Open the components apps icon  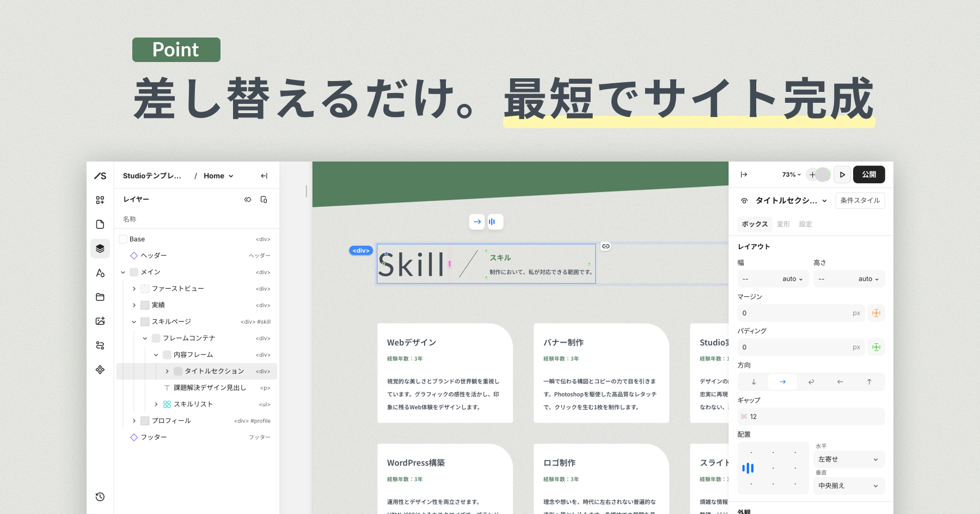pos(100,369)
